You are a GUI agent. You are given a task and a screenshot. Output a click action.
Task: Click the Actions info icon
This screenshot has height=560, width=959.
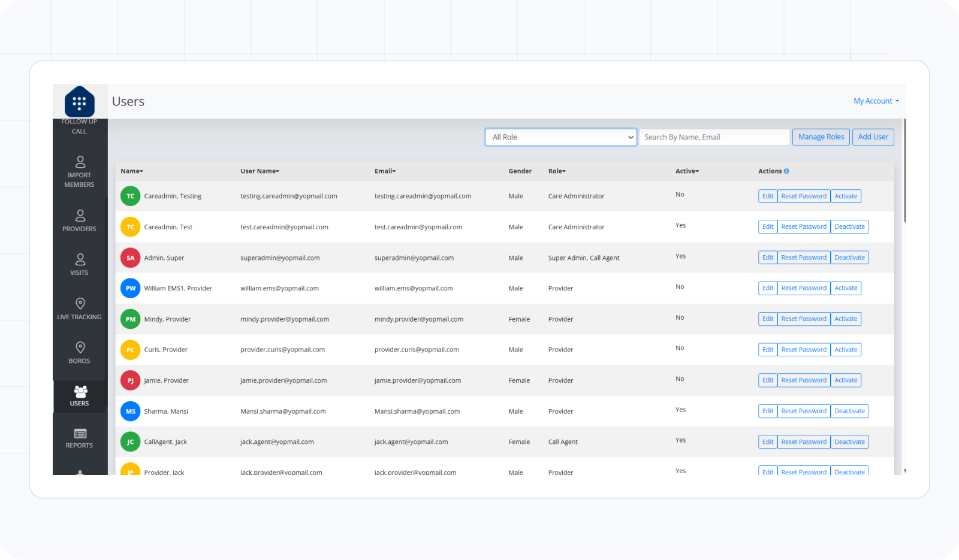point(786,171)
